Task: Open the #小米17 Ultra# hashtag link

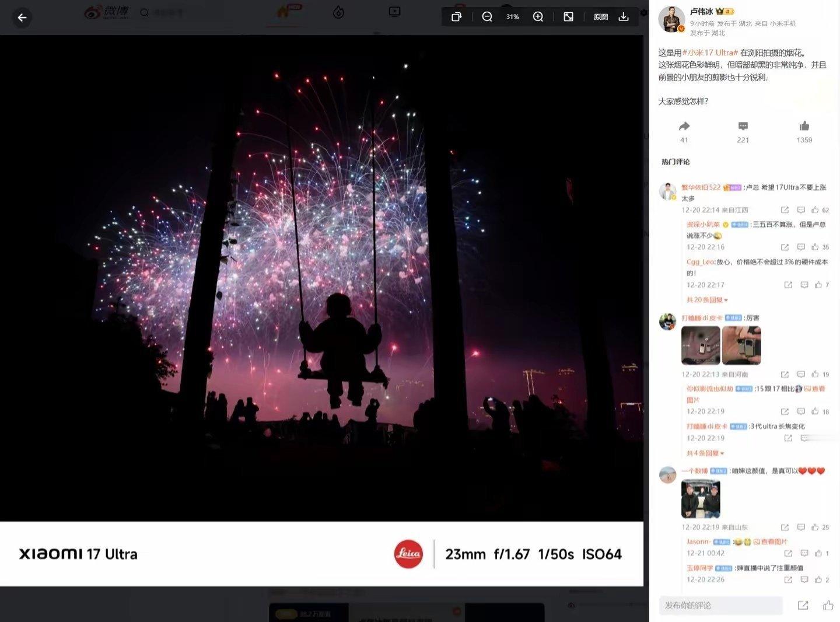Action: 710,53
